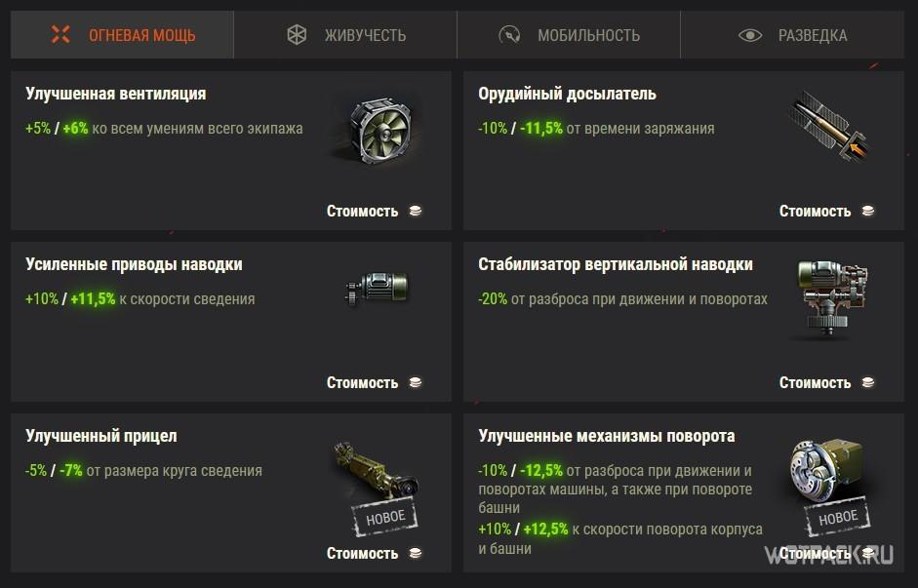Click the Улучшенные механизмы поворота heading

(607, 436)
